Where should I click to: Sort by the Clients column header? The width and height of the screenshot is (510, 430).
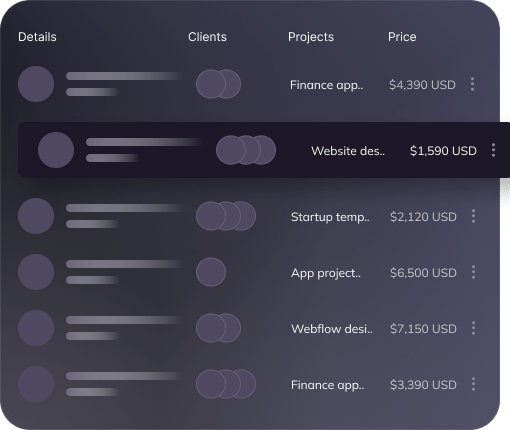(x=207, y=37)
